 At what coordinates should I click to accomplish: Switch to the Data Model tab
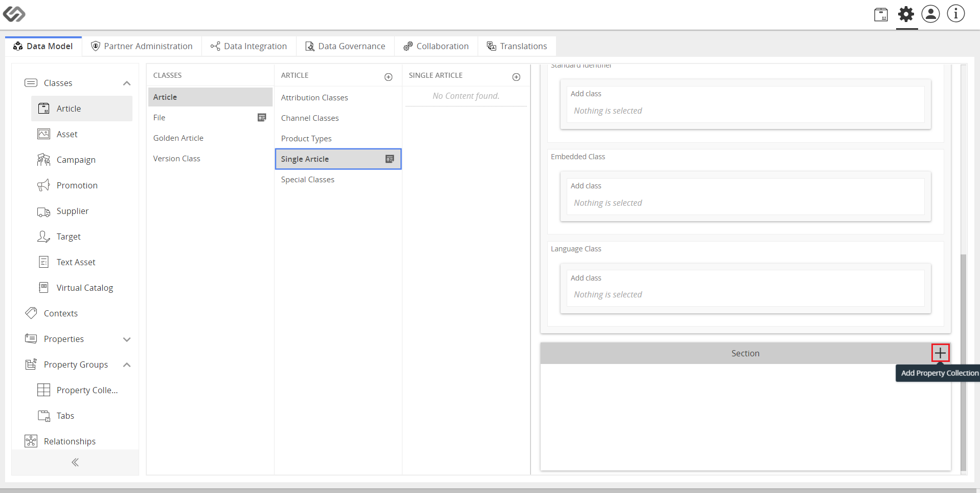click(x=43, y=46)
